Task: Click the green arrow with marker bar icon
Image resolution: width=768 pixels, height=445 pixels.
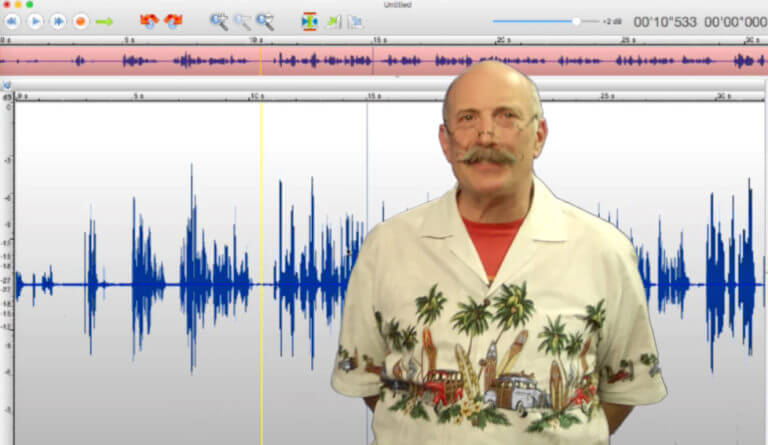Action: pos(334,22)
